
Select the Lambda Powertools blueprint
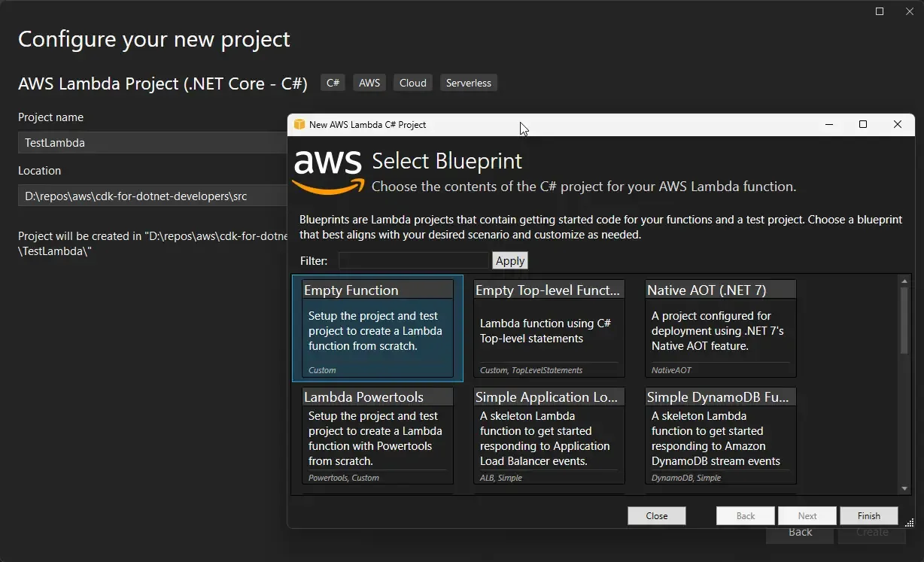coord(377,435)
